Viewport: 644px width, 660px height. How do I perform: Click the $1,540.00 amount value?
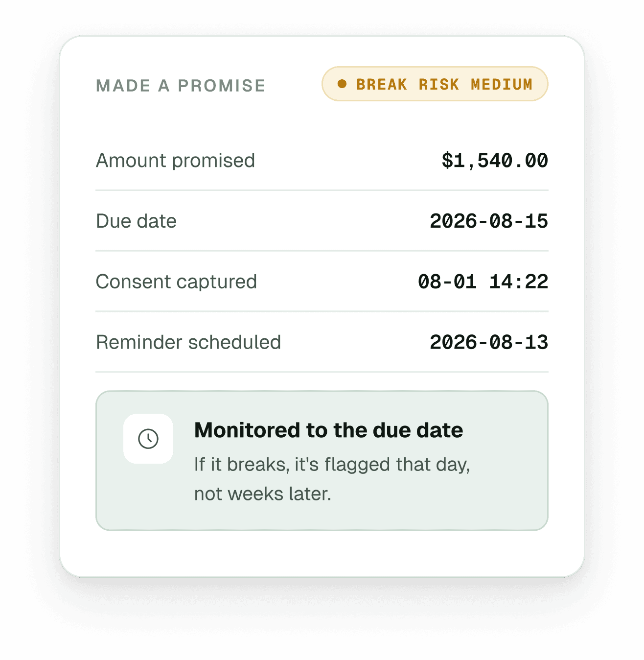pyautogui.click(x=495, y=161)
